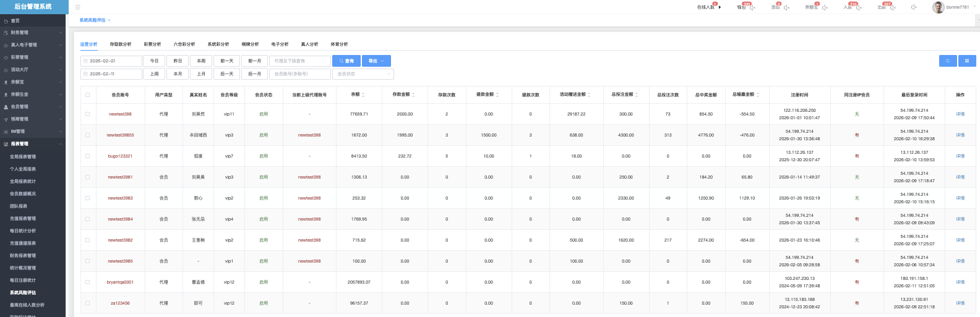Tick the checkbox for bryantqa0001 row

coord(88,282)
